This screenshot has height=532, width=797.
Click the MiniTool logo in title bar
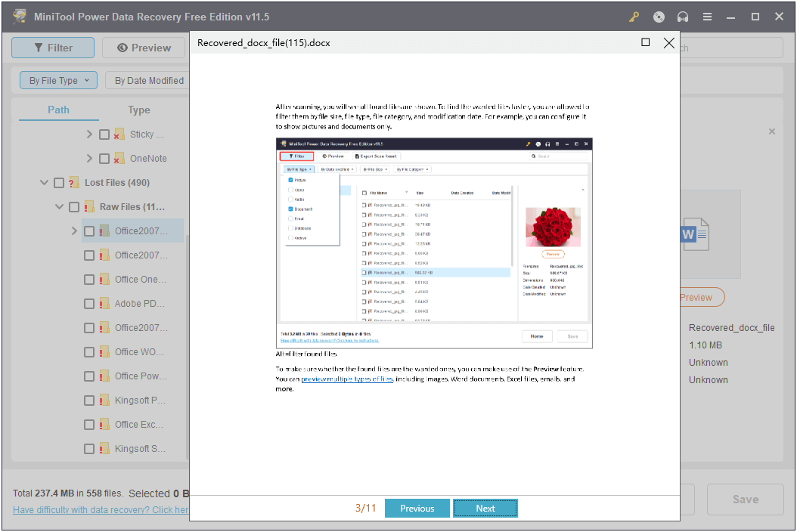[18, 16]
